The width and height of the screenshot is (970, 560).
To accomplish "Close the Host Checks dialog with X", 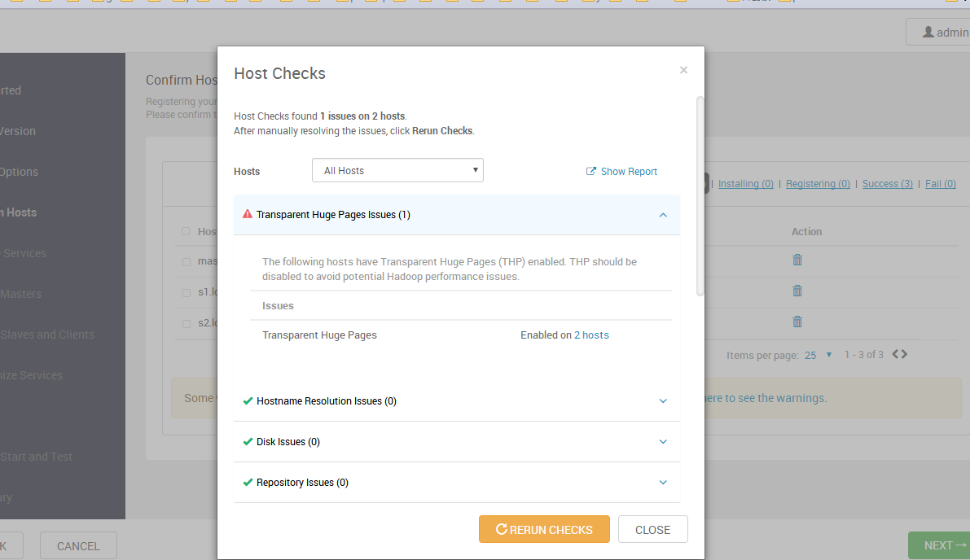I will pyautogui.click(x=683, y=70).
